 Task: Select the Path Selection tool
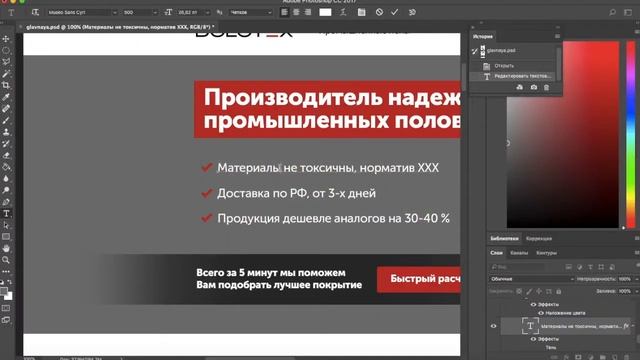6,225
